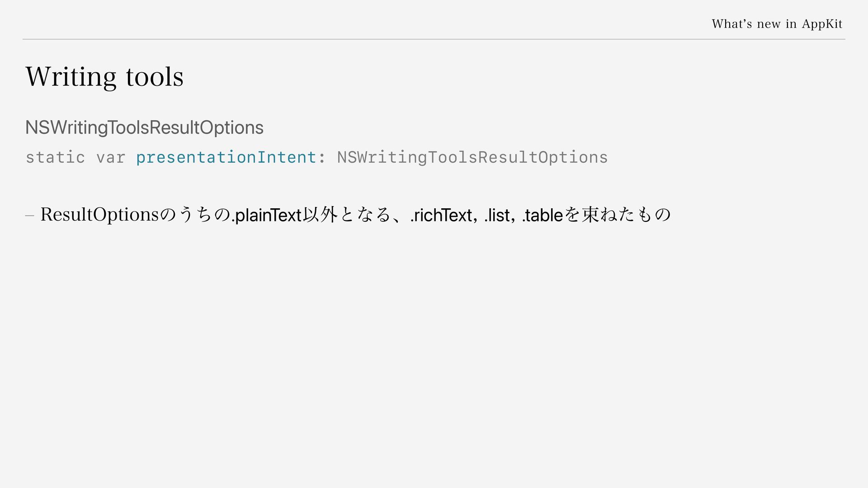Click the ".plainText" term in bullet
The height and width of the screenshot is (488, 868).
click(266, 215)
